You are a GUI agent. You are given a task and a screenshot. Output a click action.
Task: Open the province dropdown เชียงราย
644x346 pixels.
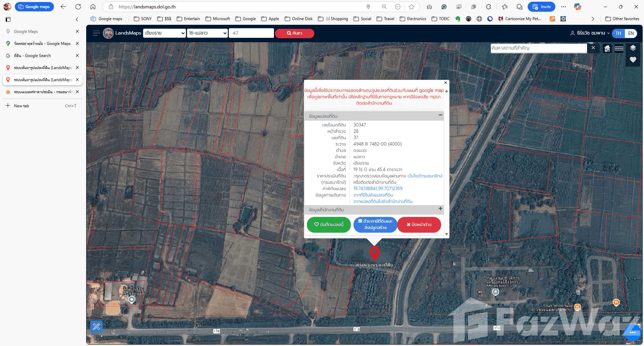pyautogui.click(x=164, y=33)
